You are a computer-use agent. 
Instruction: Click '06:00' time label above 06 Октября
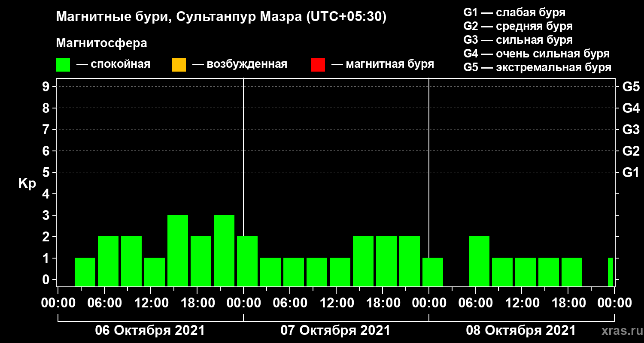104,303
